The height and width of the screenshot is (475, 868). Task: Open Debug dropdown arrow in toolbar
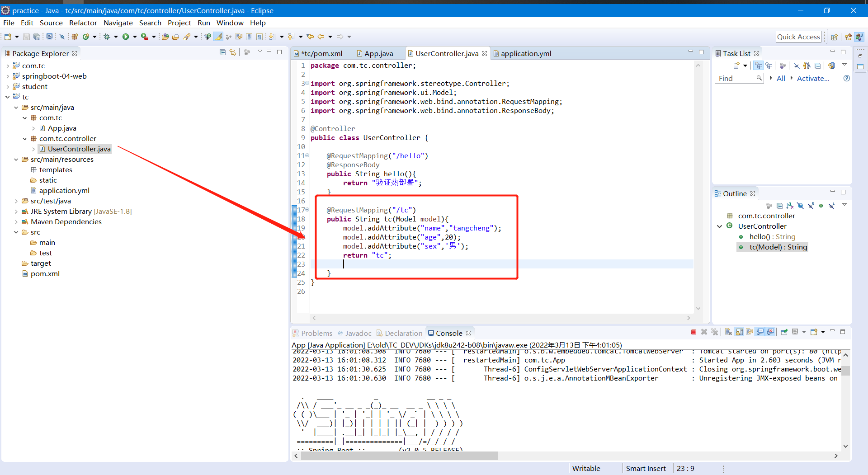click(116, 37)
